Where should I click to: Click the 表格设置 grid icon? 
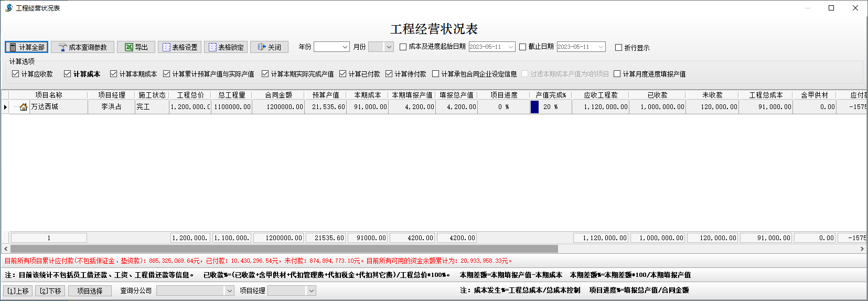(x=166, y=47)
